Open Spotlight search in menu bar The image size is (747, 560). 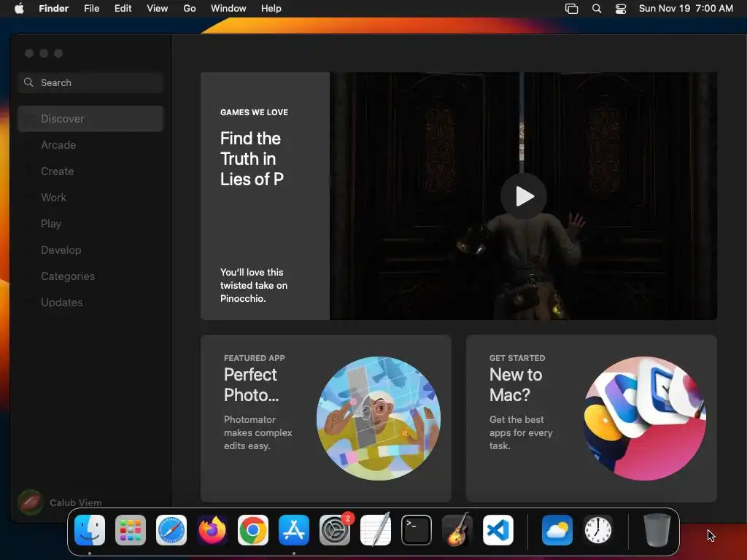click(x=597, y=9)
